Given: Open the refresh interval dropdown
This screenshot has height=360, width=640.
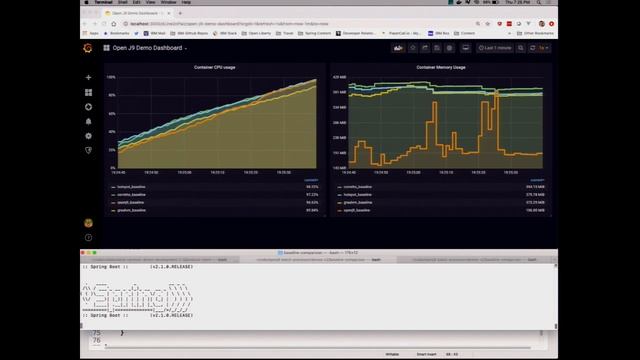Looking at the screenshot, I should pyautogui.click(x=544, y=48).
